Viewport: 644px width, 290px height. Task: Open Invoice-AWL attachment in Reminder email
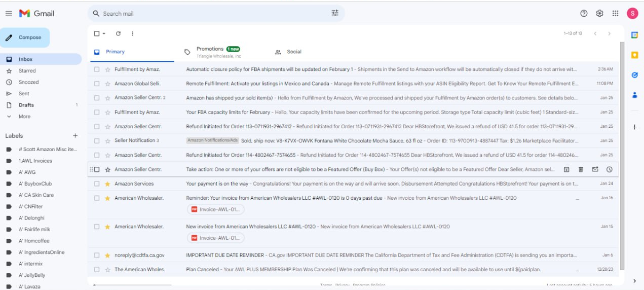tap(216, 209)
